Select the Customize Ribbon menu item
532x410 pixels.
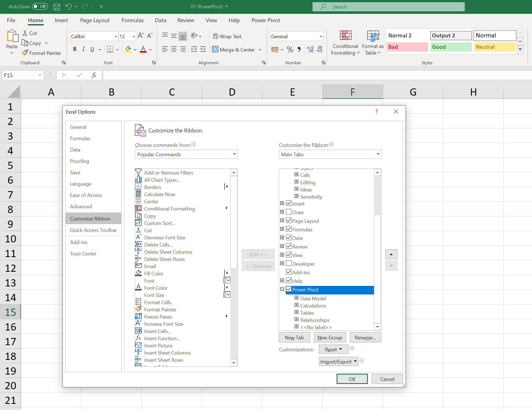point(91,218)
